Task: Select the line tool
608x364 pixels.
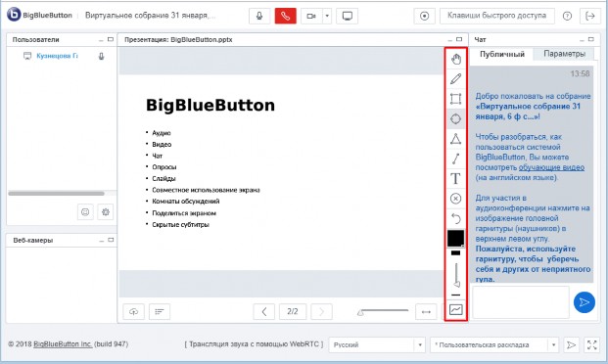Action: tap(456, 159)
